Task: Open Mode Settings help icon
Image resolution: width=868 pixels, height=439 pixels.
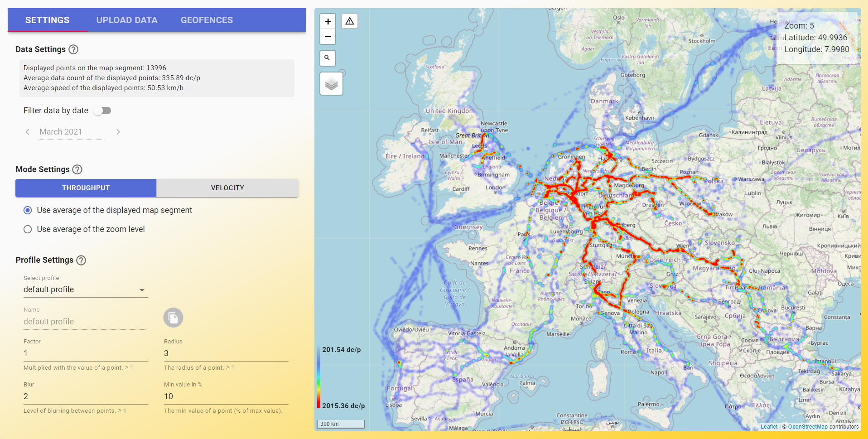Action: coord(77,169)
